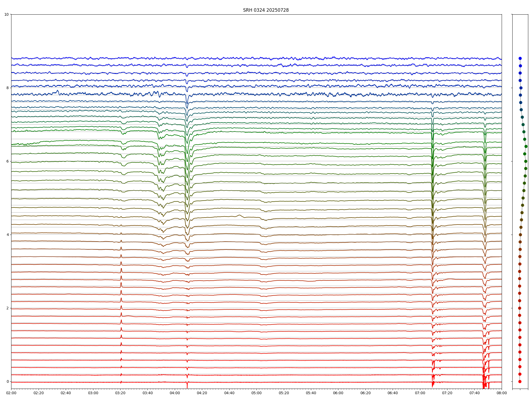Click the y-axis label 4
The width and height of the screenshot is (532, 399).
(7, 235)
